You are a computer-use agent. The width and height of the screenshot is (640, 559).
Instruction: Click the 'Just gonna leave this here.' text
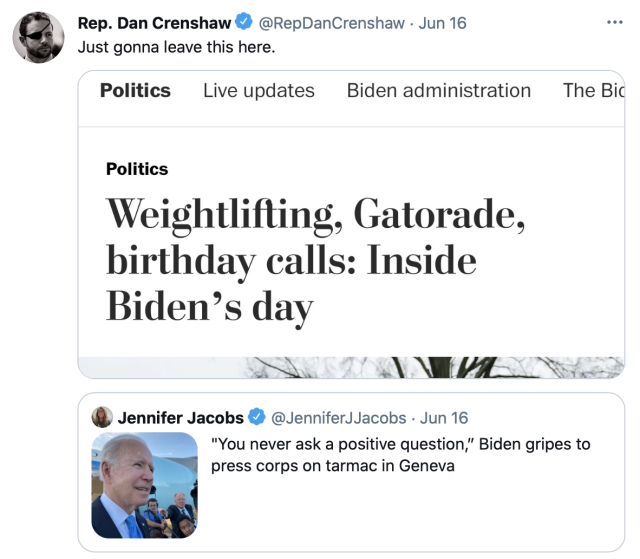[x=174, y=46]
